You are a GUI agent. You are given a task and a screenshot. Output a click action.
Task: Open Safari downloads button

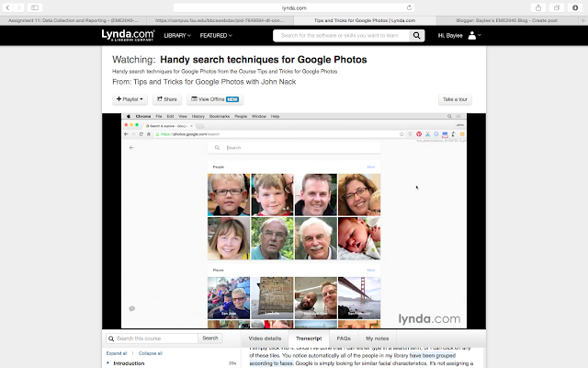tap(575, 7)
